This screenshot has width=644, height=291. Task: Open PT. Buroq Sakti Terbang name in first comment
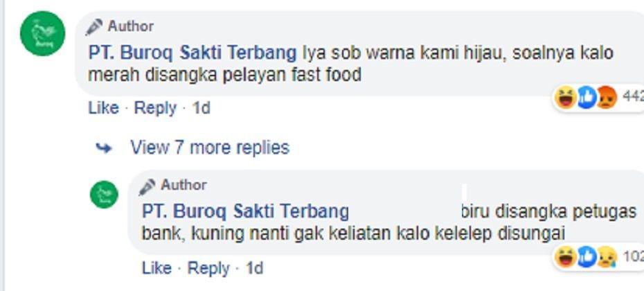[x=193, y=53]
